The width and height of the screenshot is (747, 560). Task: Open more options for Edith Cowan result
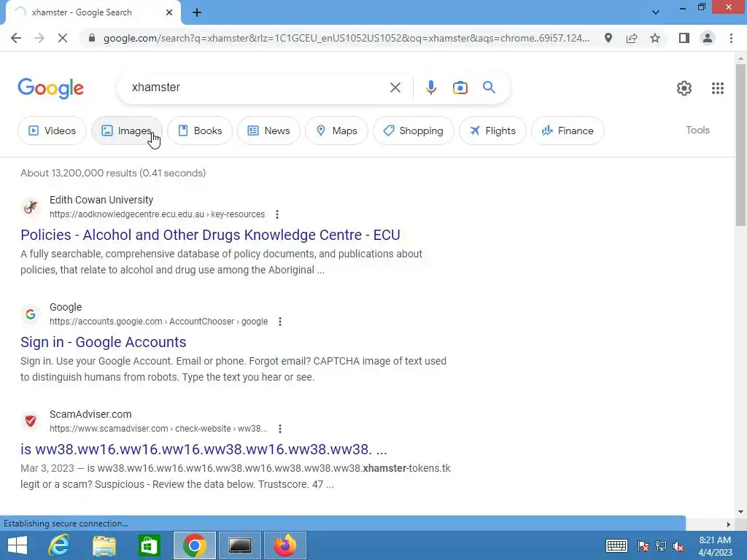(276, 214)
